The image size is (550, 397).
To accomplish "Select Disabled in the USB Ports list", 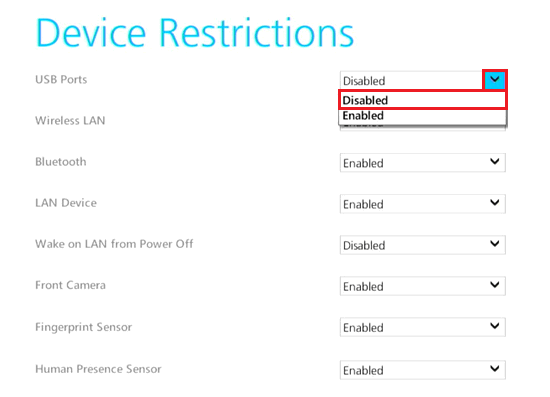I will 422,100.
